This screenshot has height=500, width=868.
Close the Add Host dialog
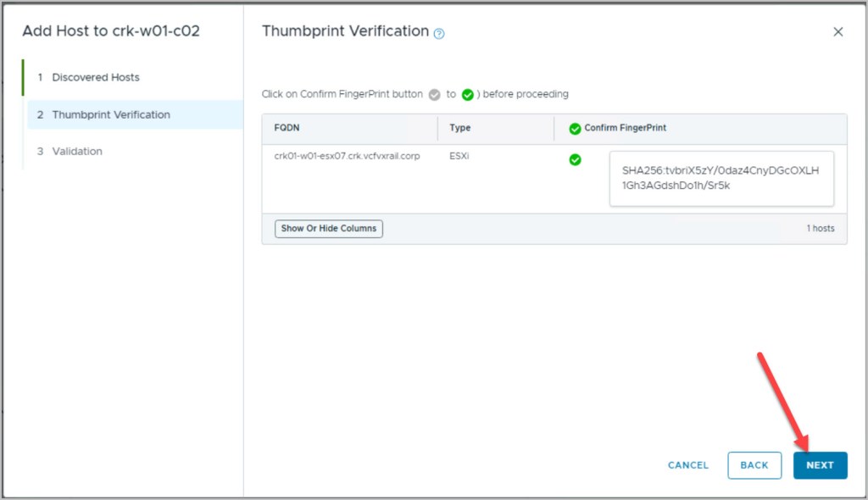coord(837,32)
